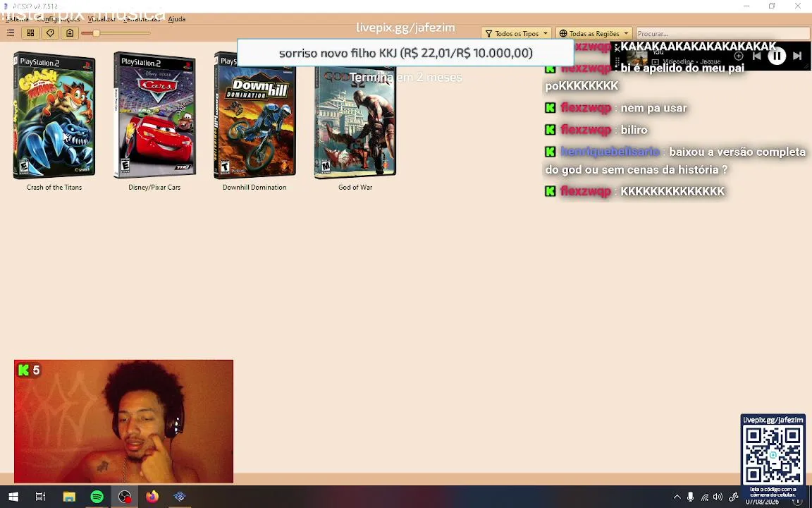Click the livepix QR code
Viewport: 812px width, 508px height.
[x=773, y=455]
